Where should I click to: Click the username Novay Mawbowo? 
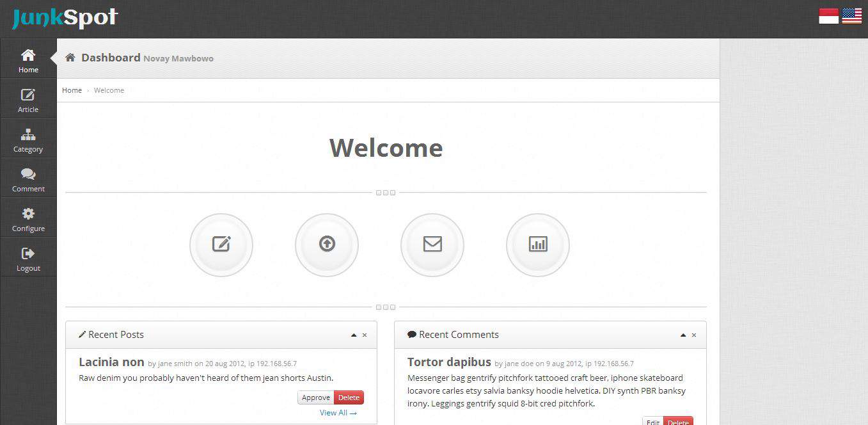tap(178, 58)
